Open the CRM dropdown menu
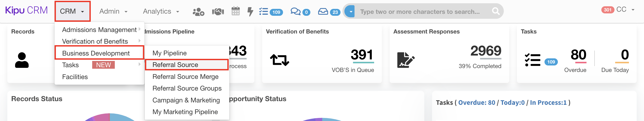The image size is (644, 121). pyautogui.click(x=72, y=11)
